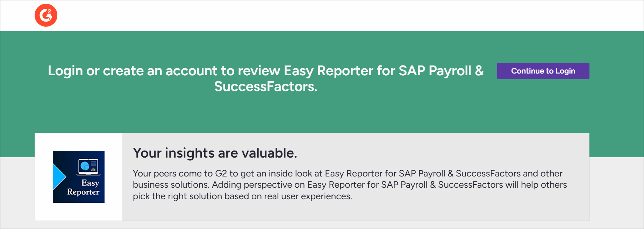Image resolution: width=644 pixels, height=229 pixels.
Task: Click the 'Login or create an account' headline
Action: (x=265, y=71)
